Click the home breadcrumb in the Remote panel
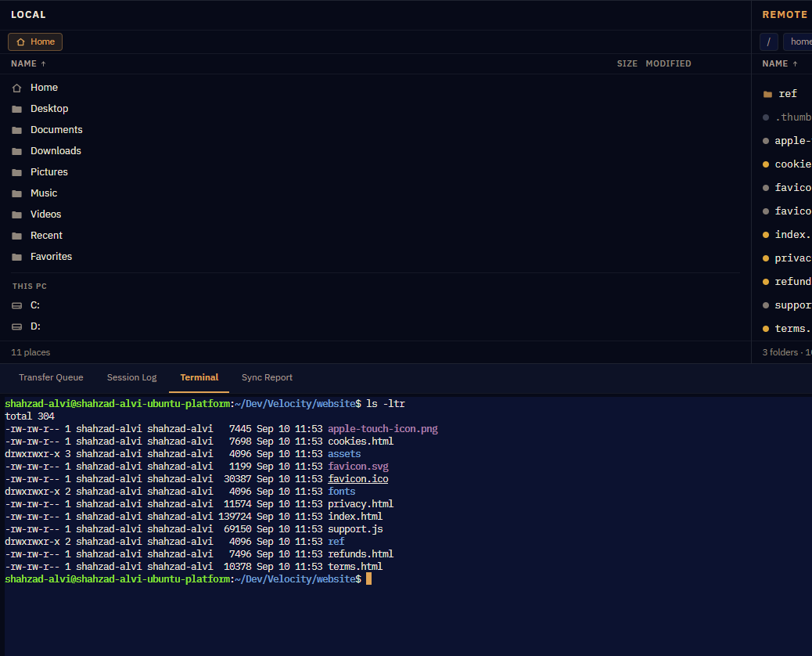The width and height of the screenshot is (812, 656). coord(798,42)
